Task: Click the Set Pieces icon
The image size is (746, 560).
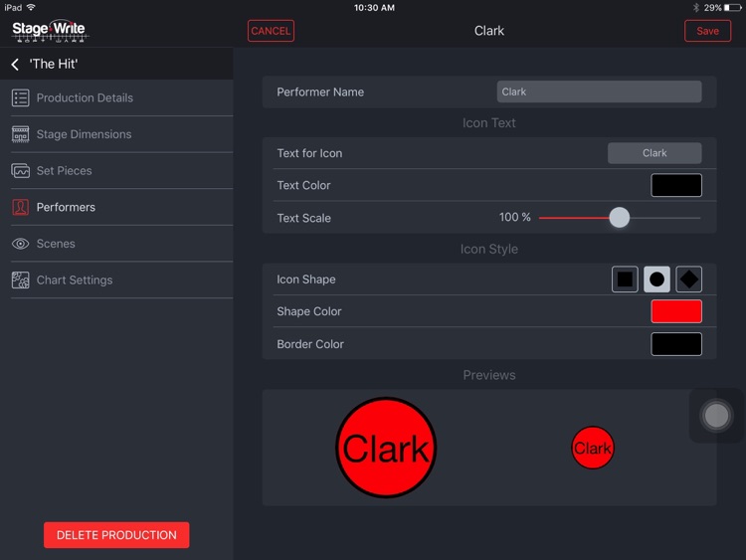Action: click(x=21, y=170)
